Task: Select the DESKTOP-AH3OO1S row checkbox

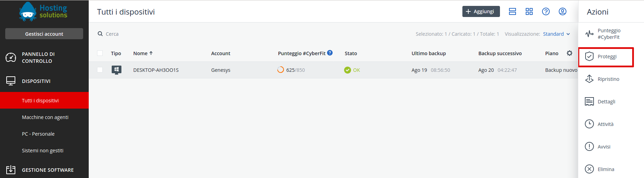Action: pos(100,70)
